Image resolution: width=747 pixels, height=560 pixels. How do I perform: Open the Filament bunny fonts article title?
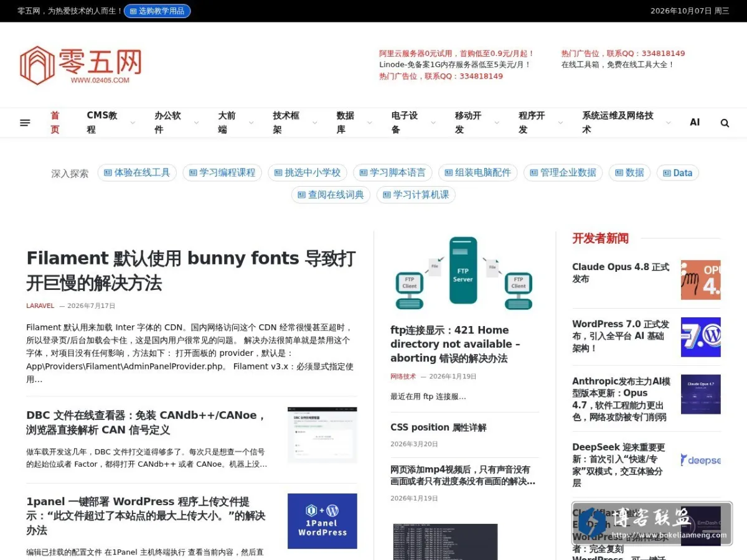[x=191, y=270]
